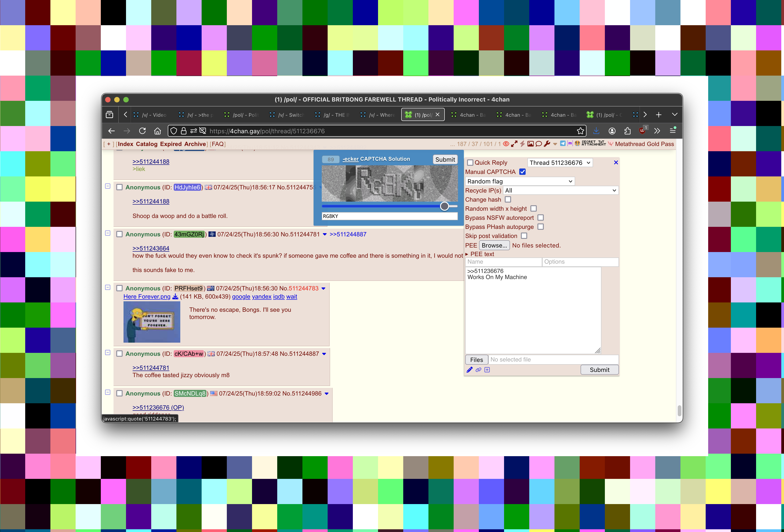Click the chain link icon in reply form
This screenshot has height=532, width=784.
point(478,370)
